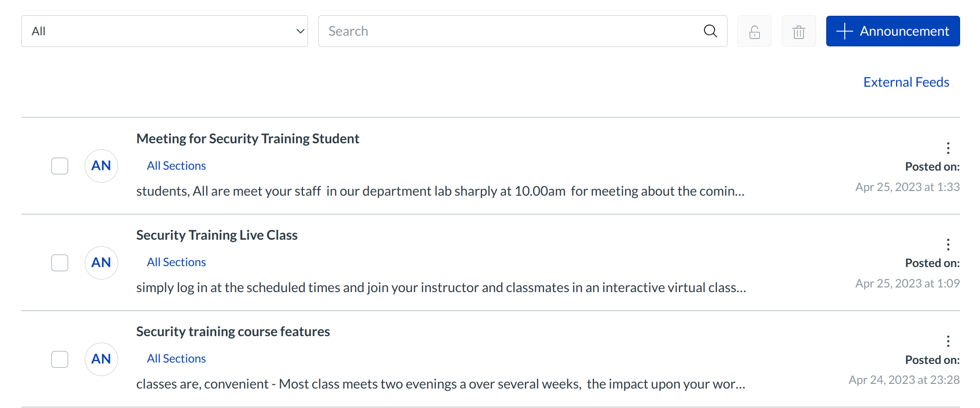
Task: Click the lock announcements icon
Action: pos(754,32)
